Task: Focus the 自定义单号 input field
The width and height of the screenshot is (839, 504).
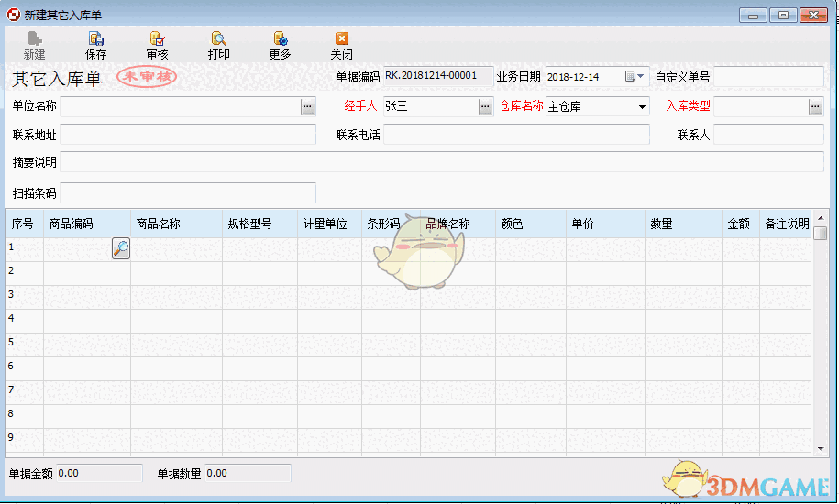Action: pos(768,76)
